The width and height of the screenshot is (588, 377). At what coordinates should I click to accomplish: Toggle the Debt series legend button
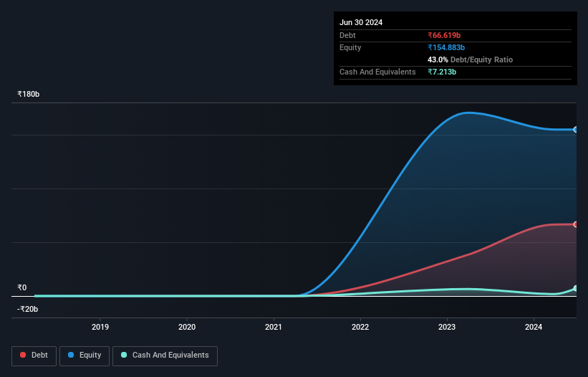pyautogui.click(x=34, y=355)
